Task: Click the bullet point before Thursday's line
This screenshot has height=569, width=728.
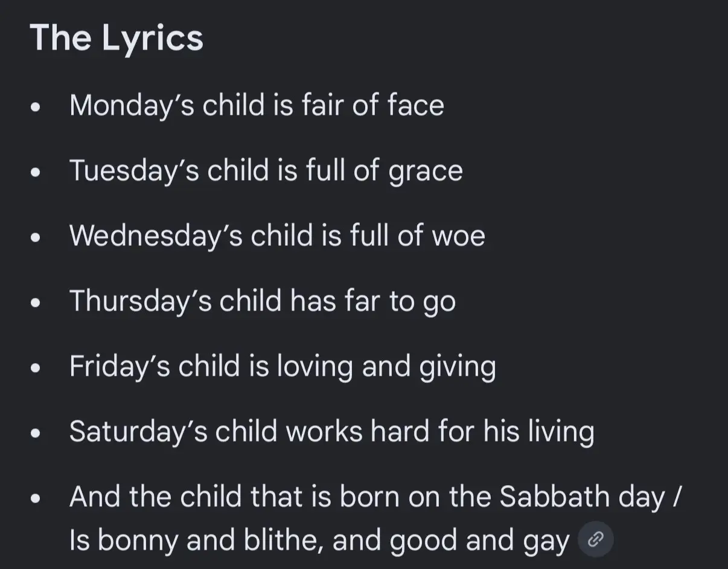Action: 36,303
